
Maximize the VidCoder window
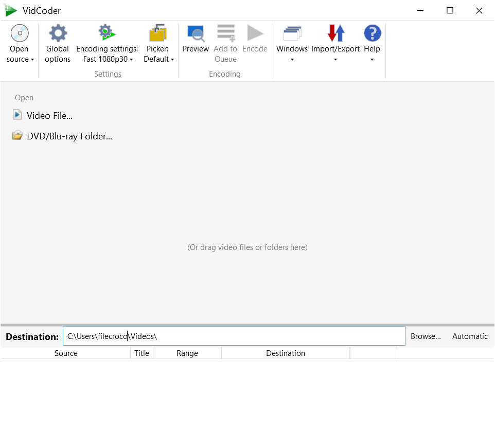450,10
